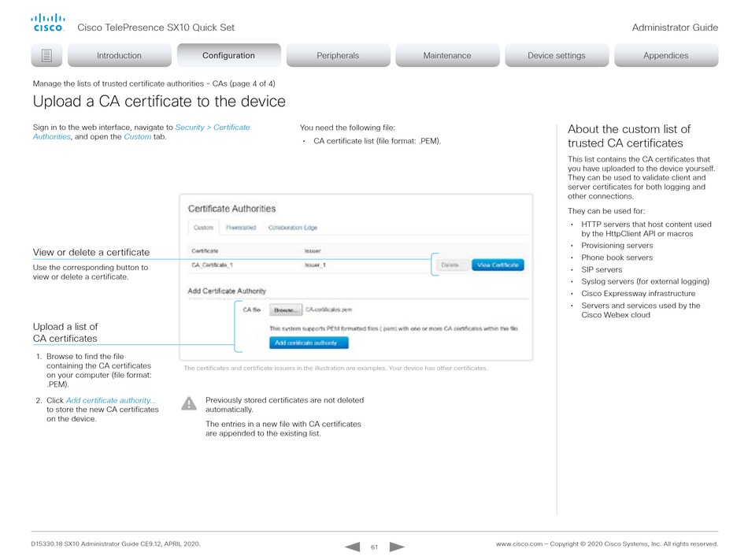This screenshot has height=560, width=748.
Task: Click the CA-certificates.pem file name
Action: [x=328, y=310]
